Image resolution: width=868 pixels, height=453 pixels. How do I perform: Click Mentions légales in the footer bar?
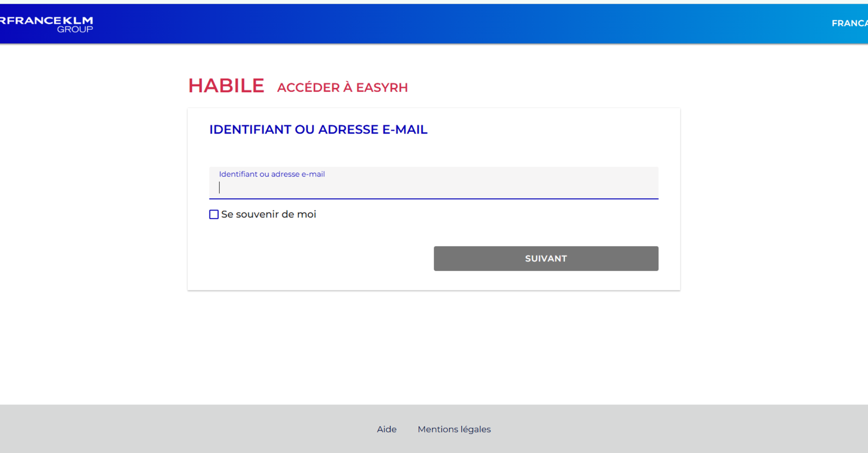pos(454,429)
